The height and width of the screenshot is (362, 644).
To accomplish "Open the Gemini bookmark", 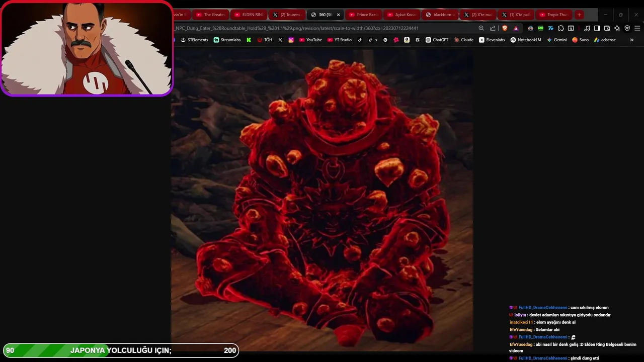I will click(x=556, y=40).
